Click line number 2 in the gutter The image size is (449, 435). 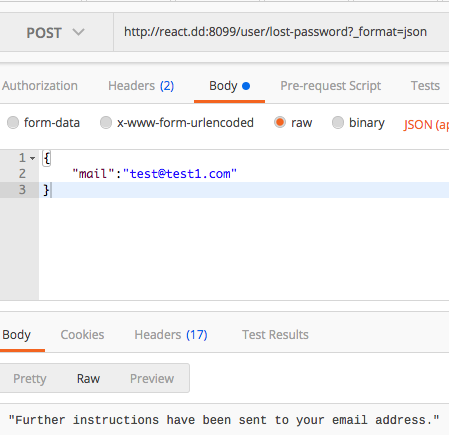[22, 174]
